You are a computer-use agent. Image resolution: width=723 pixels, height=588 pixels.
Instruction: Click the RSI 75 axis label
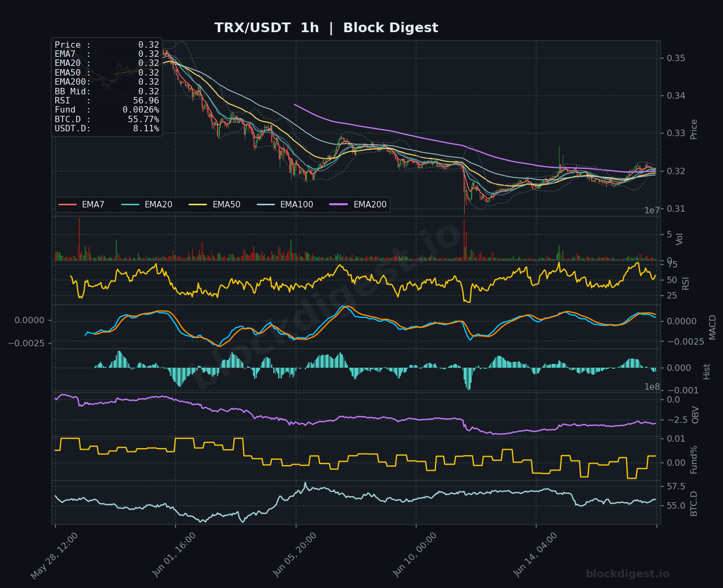[672, 264]
